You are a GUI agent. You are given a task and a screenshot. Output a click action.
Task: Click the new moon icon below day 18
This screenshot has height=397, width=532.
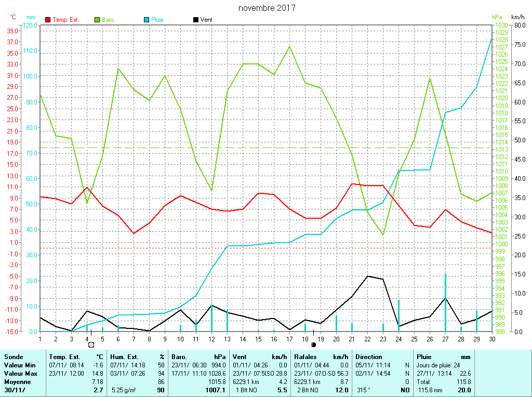pyautogui.click(x=313, y=344)
